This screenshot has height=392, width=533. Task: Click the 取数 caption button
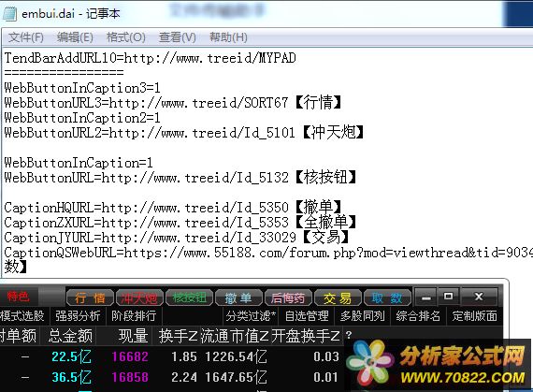pos(387,298)
